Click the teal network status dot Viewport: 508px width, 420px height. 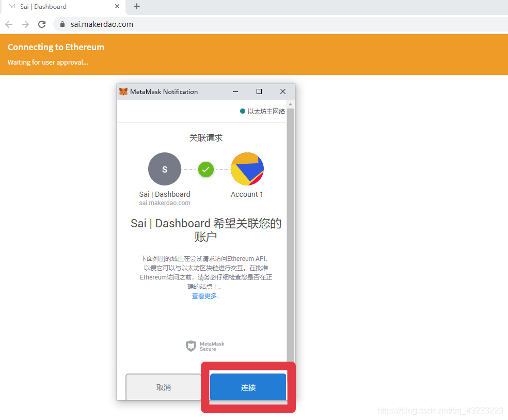(242, 111)
